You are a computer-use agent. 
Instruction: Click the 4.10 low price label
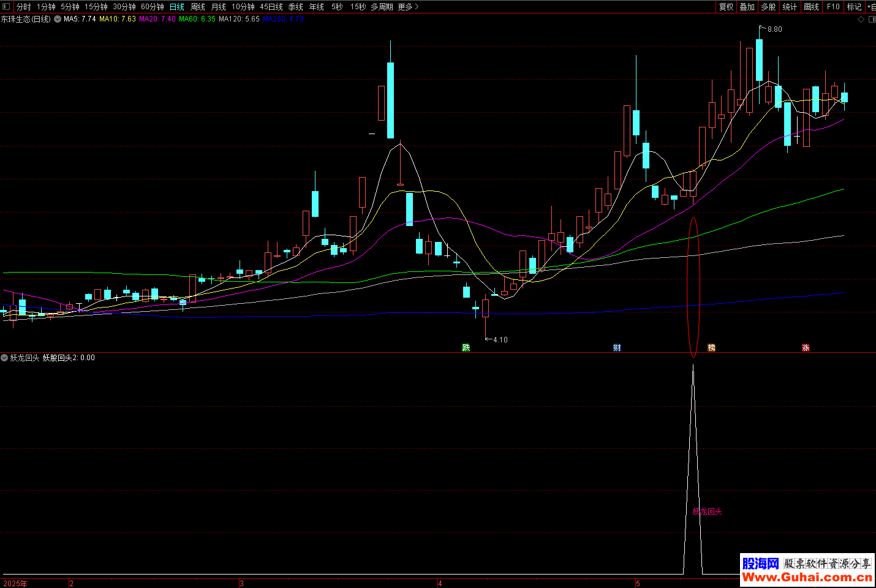click(500, 340)
